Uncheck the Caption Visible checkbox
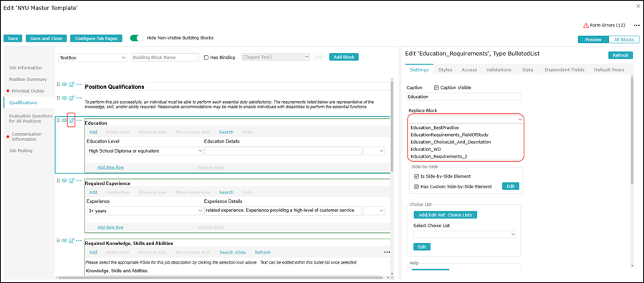This screenshot has height=283, width=644. click(436, 87)
